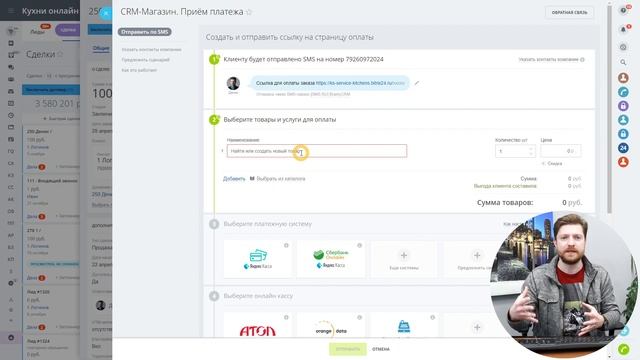Star the CRM-Магазин page title as favorite
The image size is (640, 360).
coord(249,12)
